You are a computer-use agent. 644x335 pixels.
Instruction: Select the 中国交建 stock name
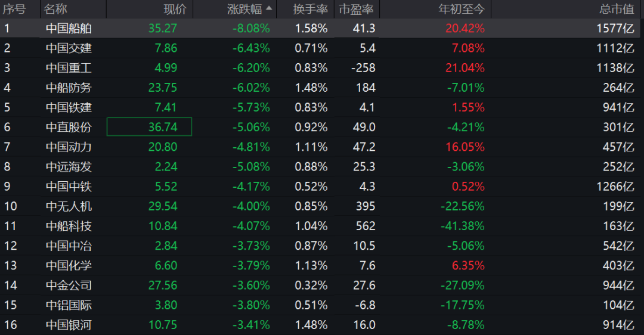(x=69, y=48)
